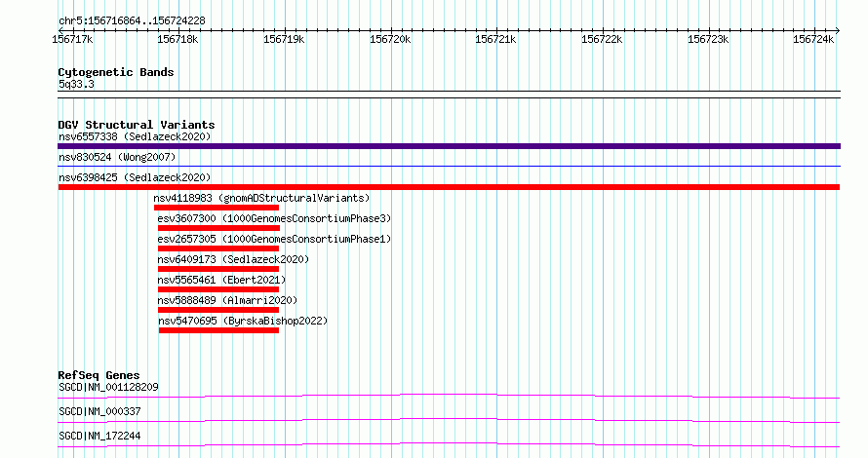The height and width of the screenshot is (458, 868).
Task: Click the SGCD|NM_001128209 gene label
Action: [108, 387]
